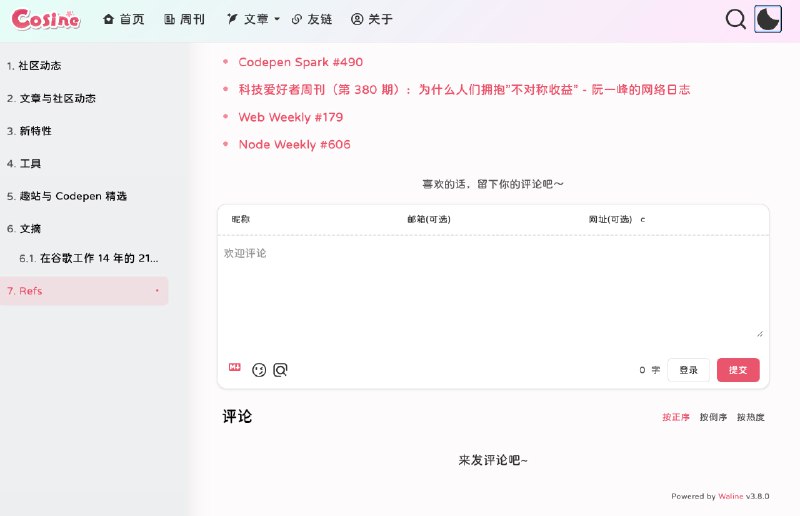Open the search magnifier icon
This screenshot has width=800, height=516.
tap(736, 19)
